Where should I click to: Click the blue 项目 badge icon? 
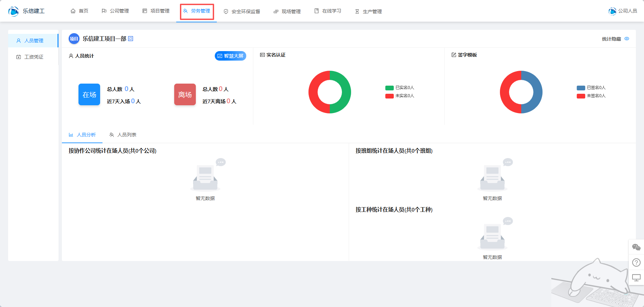[74, 39]
